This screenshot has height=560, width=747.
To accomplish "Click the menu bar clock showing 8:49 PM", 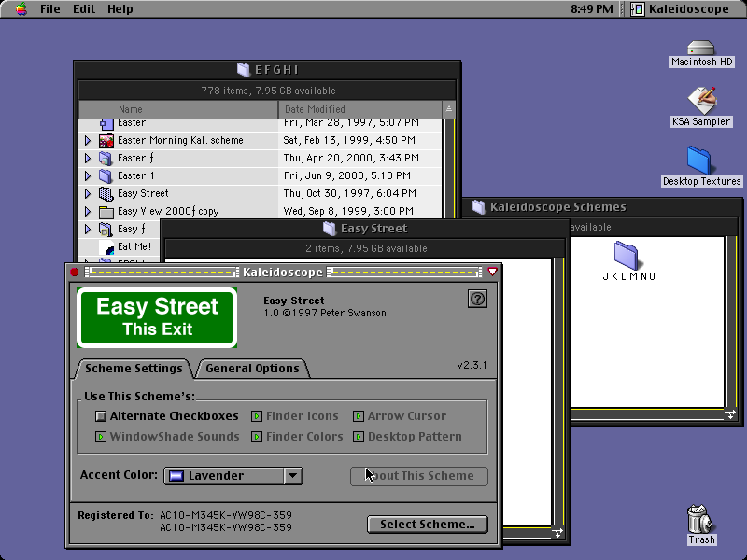I will [x=592, y=9].
